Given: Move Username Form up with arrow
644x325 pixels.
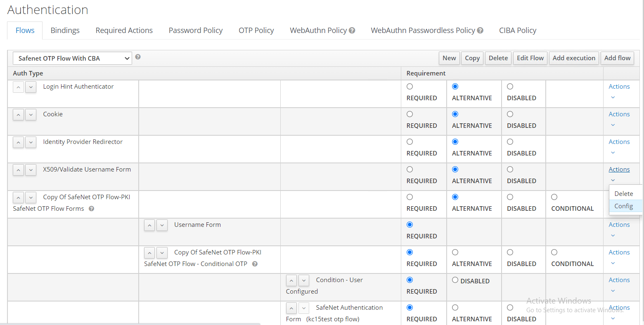Looking at the screenshot, I should 149,225.
